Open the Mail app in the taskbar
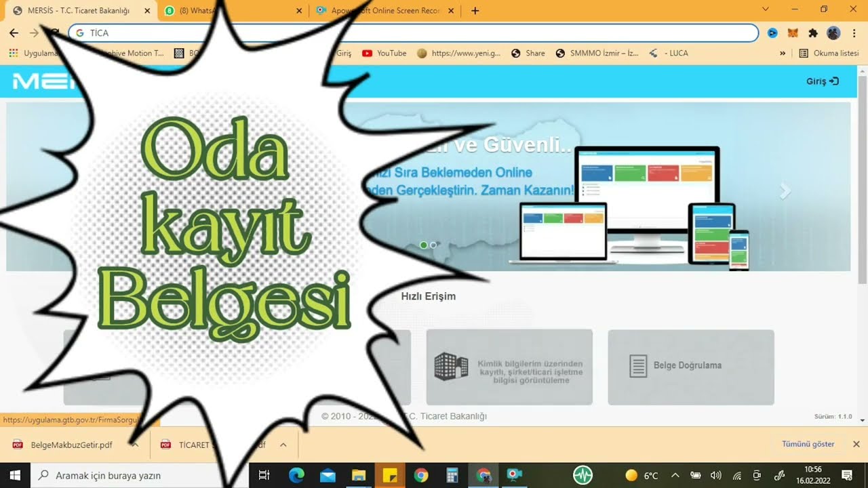Screen dimensions: 868x488 tap(328, 475)
